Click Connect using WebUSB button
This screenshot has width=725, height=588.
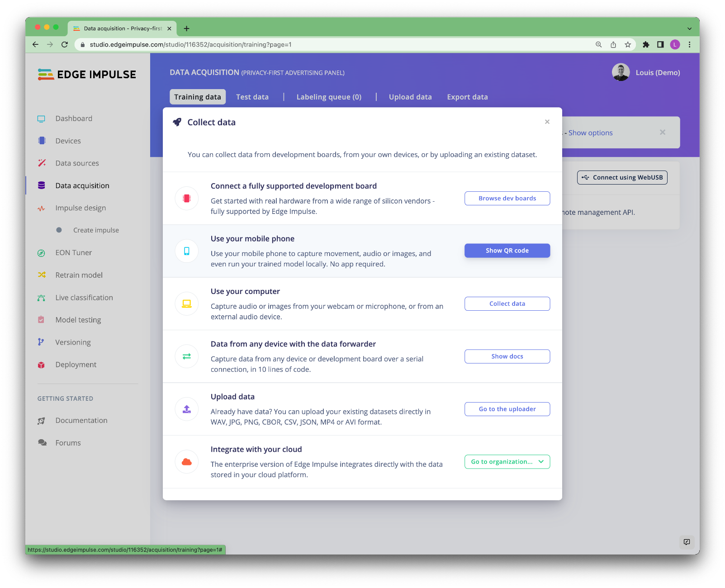point(622,177)
